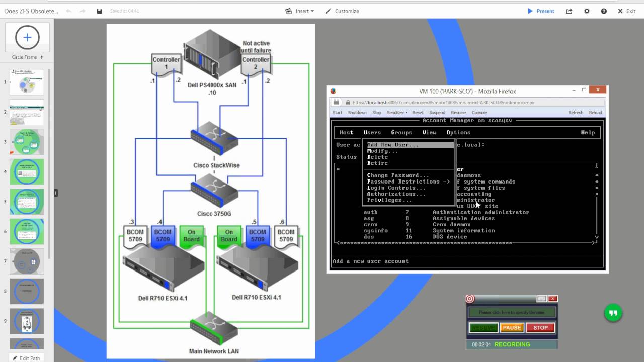Screen dimensions: 644x362
Task: Click the green quote chat bubble icon
Action: pyautogui.click(x=613, y=313)
